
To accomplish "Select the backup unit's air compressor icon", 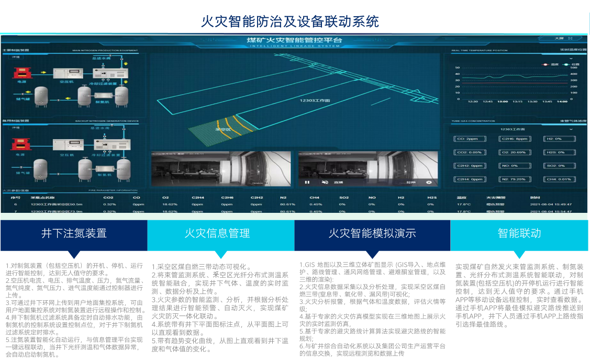I will (68, 145).
